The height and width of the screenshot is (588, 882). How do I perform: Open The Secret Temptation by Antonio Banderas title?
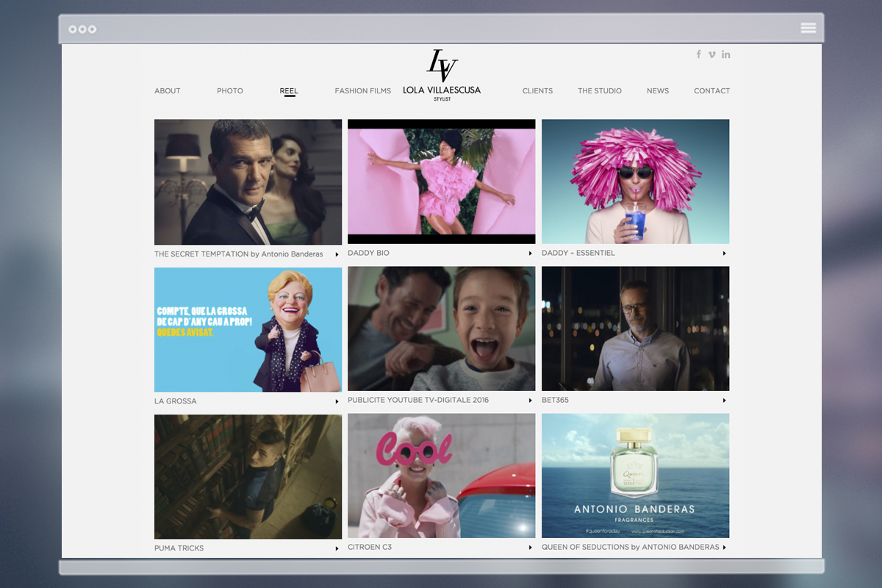239,254
